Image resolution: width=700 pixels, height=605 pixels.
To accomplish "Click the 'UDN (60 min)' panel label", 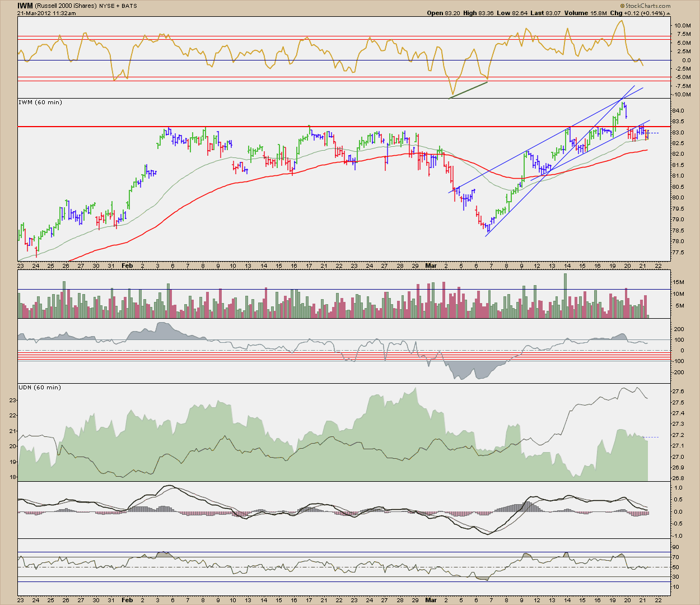I will 40,388.
